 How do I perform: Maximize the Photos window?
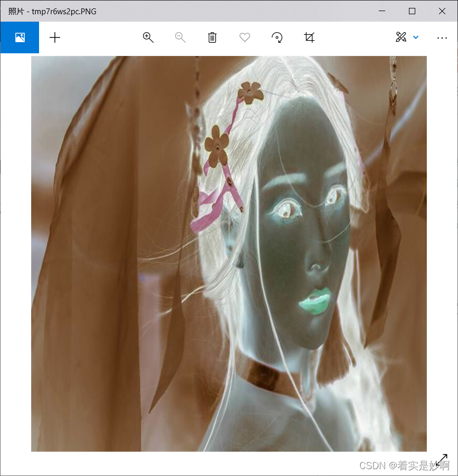tap(412, 11)
